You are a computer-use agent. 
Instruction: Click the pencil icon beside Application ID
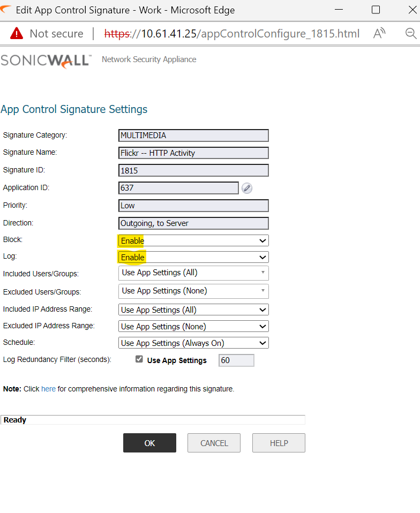tap(246, 188)
